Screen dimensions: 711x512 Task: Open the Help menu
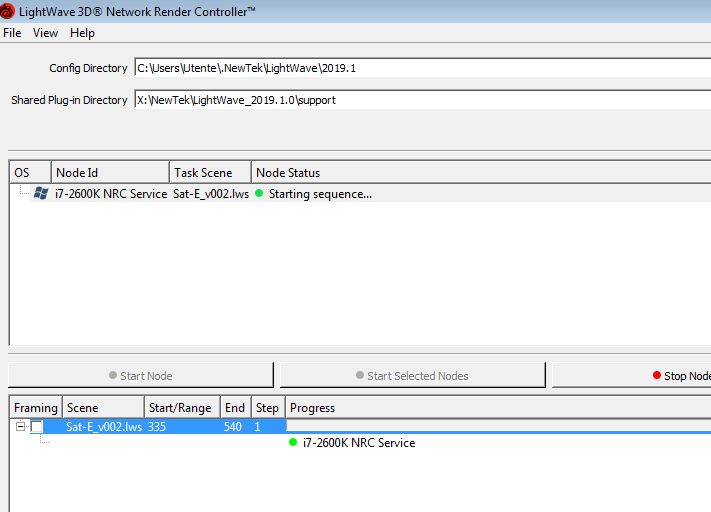(82, 33)
